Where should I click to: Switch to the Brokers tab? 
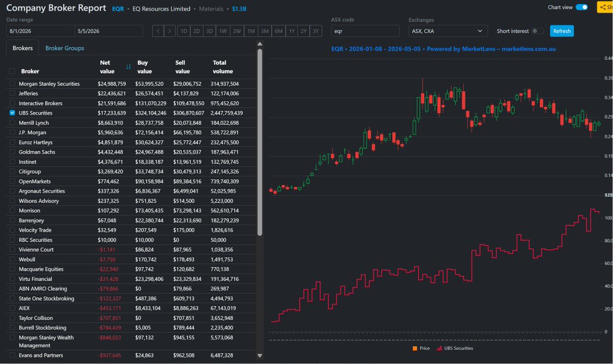22,48
